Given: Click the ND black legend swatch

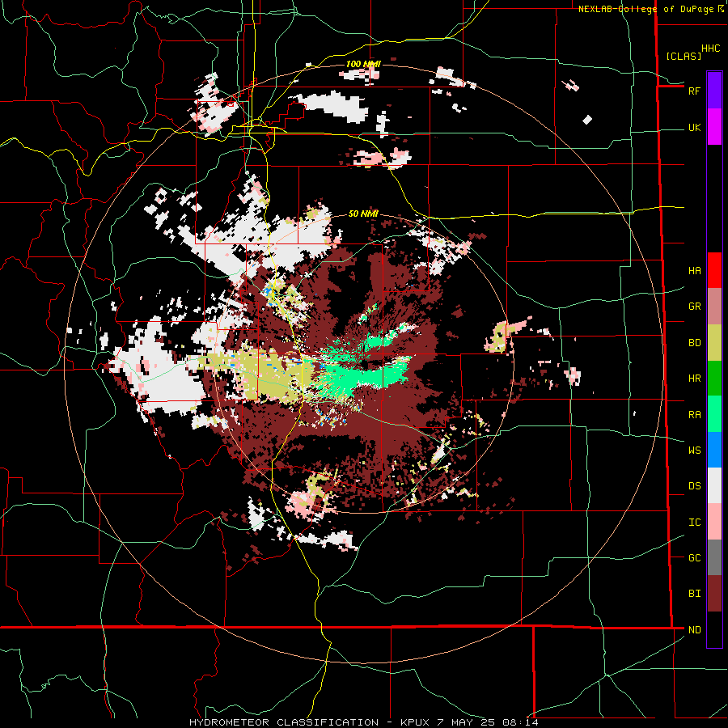Looking at the screenshot, I should coord(714,629).
